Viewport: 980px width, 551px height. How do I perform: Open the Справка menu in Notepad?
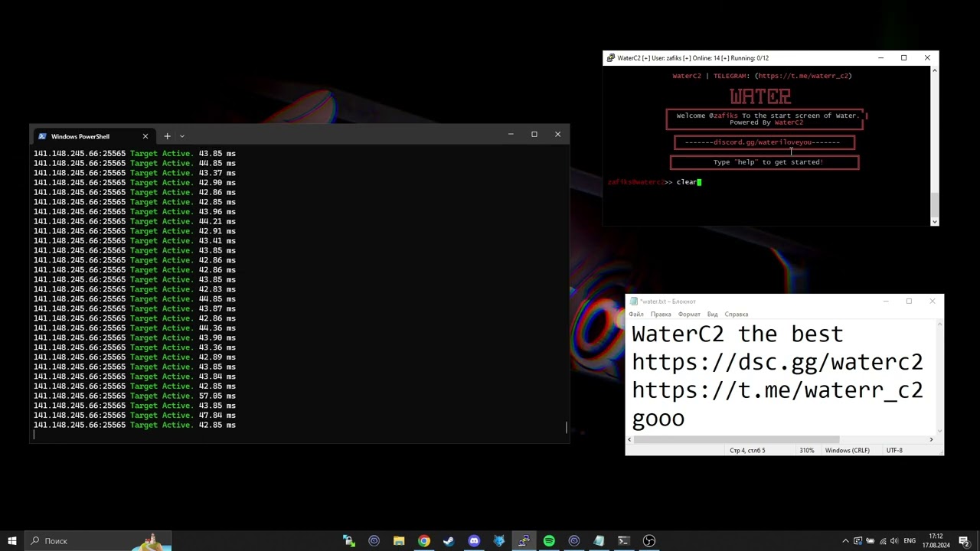[x=737, y=314]
